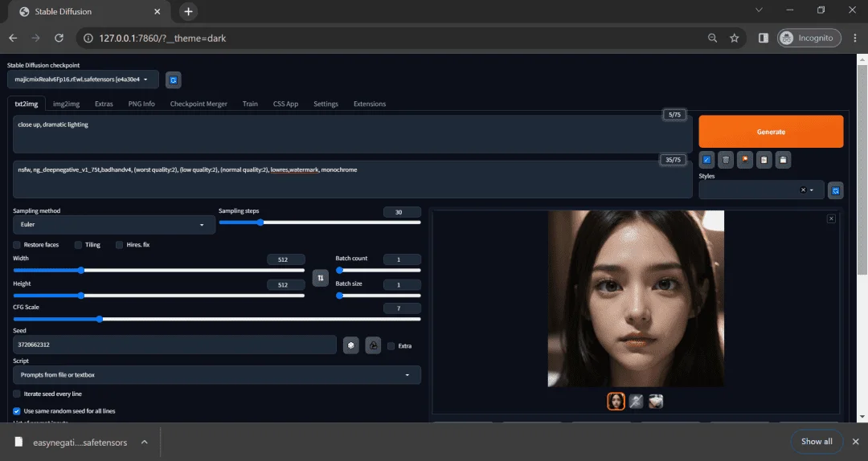Click the negative prompt text box
868x461 pixels.
click(353, 180)
